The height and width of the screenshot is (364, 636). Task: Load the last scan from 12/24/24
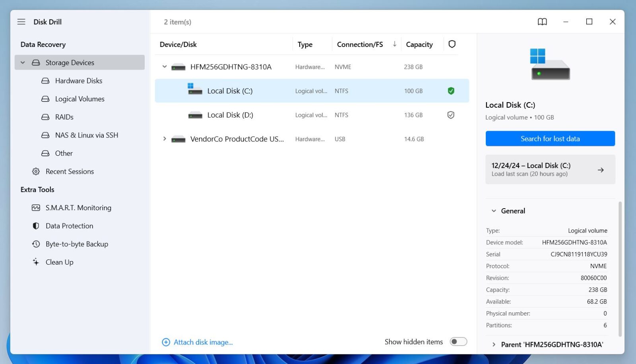coord(550,169)
